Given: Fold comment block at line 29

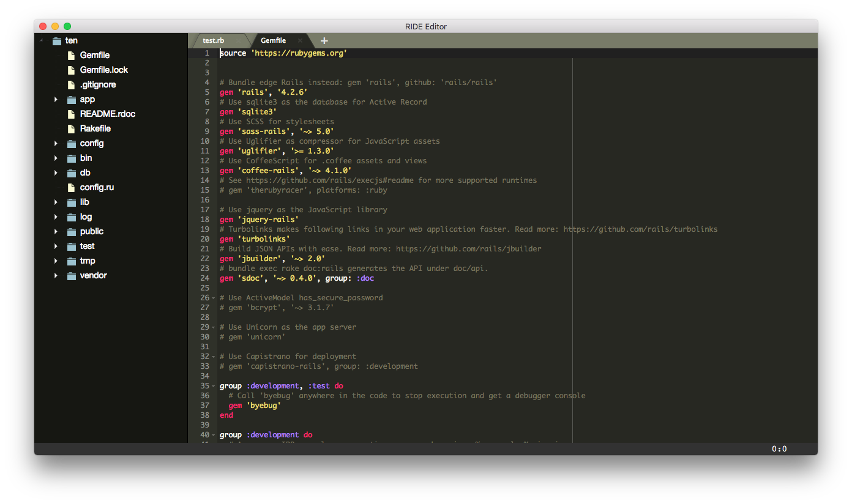Looking at the screenshot, I should [x=213, y=327].
